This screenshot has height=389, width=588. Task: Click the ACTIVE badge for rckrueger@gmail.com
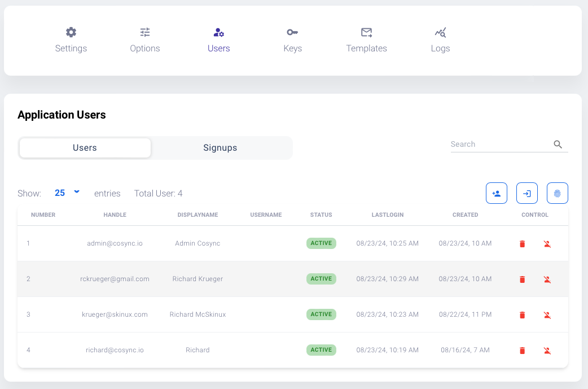tap(321, 279)
